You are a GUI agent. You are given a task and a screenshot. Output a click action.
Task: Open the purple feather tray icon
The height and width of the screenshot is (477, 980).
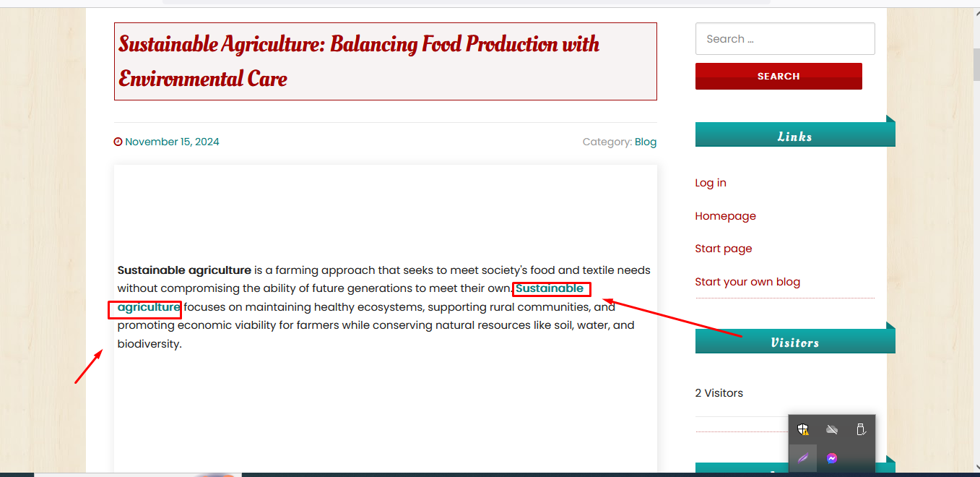[802, 458]
